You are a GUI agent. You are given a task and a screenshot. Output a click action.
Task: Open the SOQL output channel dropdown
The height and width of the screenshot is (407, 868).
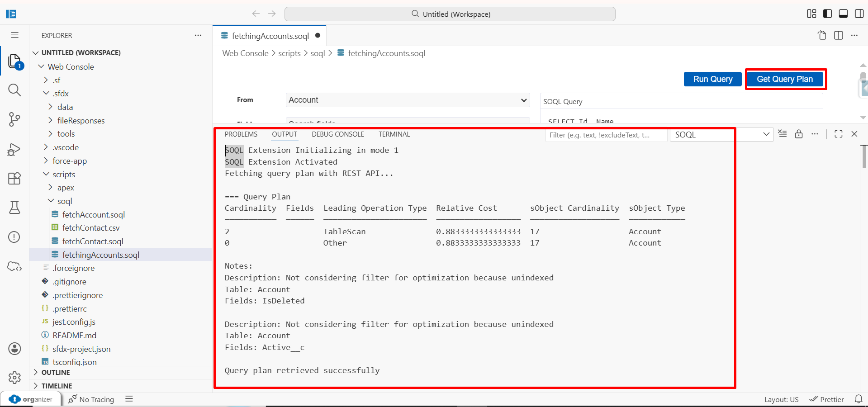721,134
